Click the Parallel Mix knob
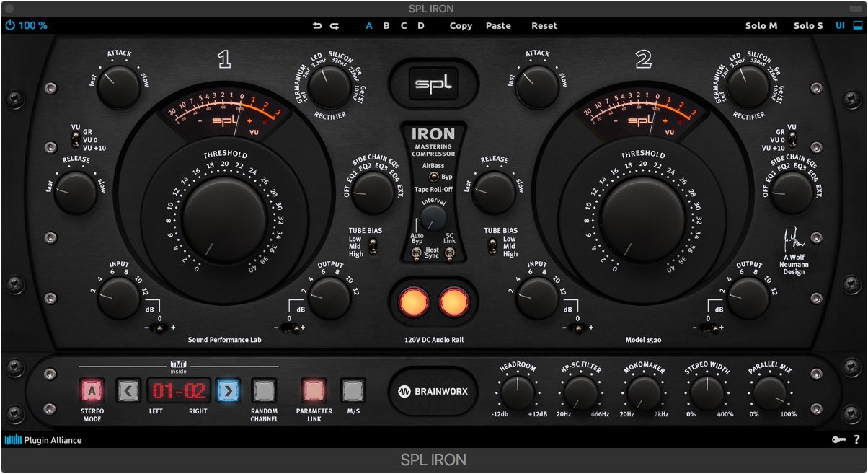This screenshot has width=868, height=474. tap(769, 393)
